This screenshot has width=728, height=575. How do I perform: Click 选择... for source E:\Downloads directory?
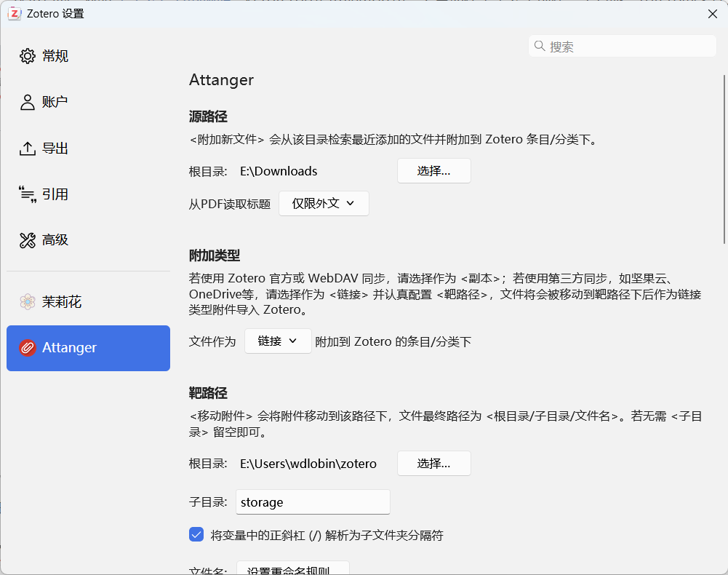(433, 171)
